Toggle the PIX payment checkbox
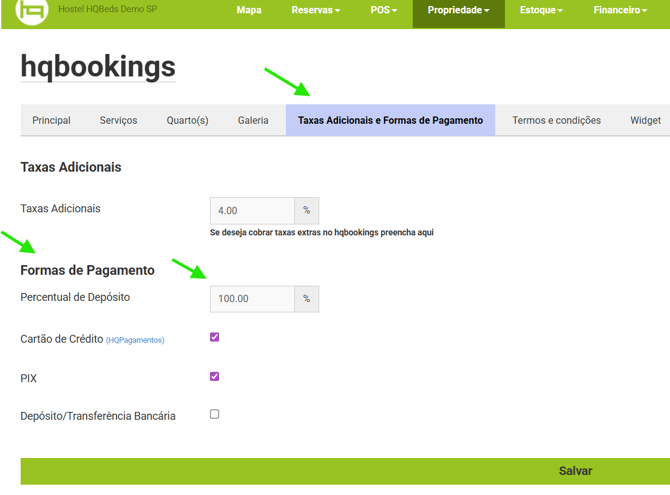 pos(214,377)
